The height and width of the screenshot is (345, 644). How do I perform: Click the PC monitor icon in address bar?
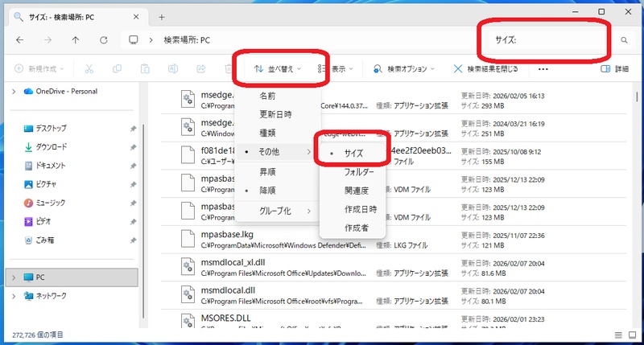133,39
